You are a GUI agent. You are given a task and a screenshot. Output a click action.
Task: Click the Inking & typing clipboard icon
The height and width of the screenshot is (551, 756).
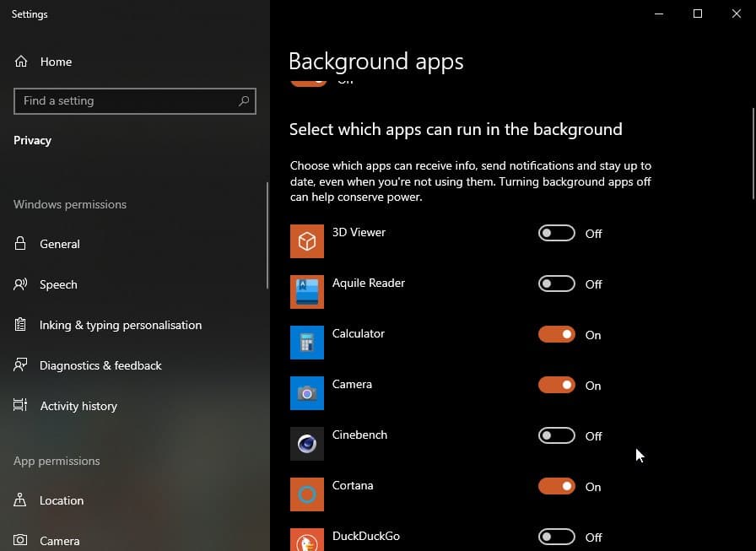tap(20, 324)
